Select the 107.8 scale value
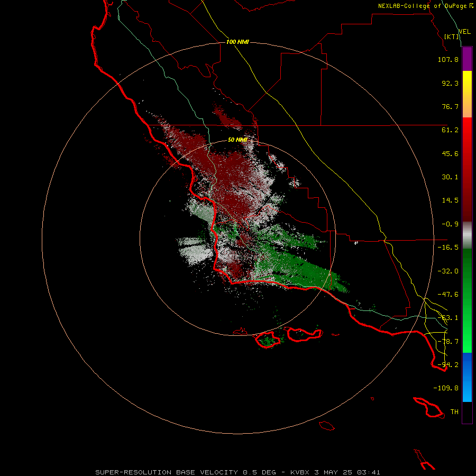The height and width of the screenshot is (476, 476). click(448, 59)
